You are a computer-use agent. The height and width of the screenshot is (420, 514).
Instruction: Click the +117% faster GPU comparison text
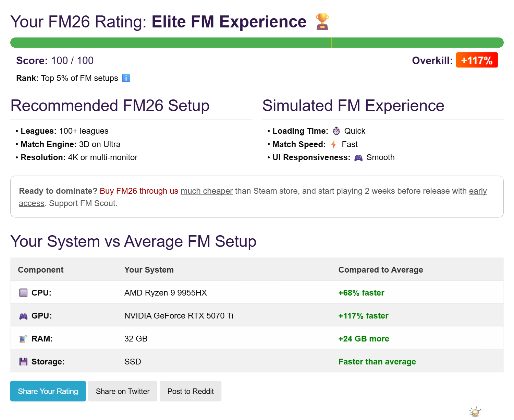(x=363, y=315)
